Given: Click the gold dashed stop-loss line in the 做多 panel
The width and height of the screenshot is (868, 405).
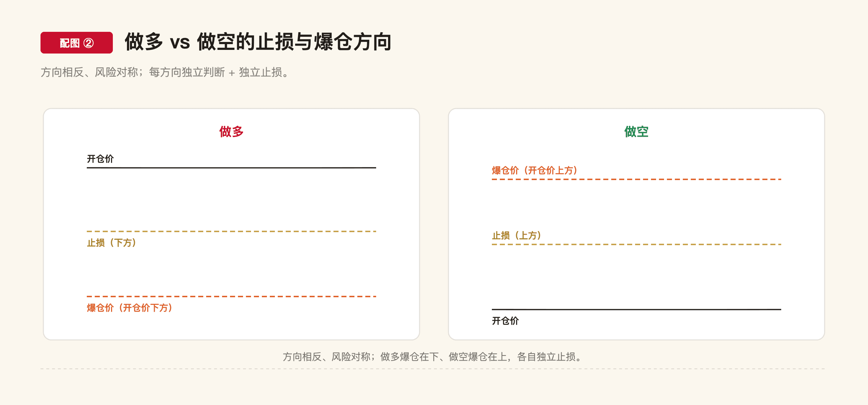Looking at the screenshot, I should pyautogui.click(x=231, y=231).
